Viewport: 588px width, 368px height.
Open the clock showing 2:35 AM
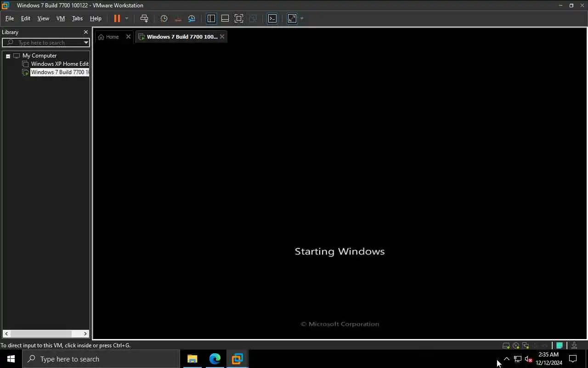[549, 359]
